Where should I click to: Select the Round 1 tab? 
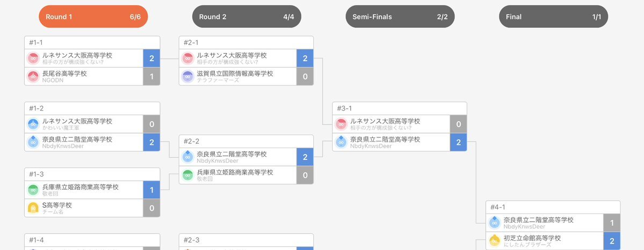(x=93, y=17)
